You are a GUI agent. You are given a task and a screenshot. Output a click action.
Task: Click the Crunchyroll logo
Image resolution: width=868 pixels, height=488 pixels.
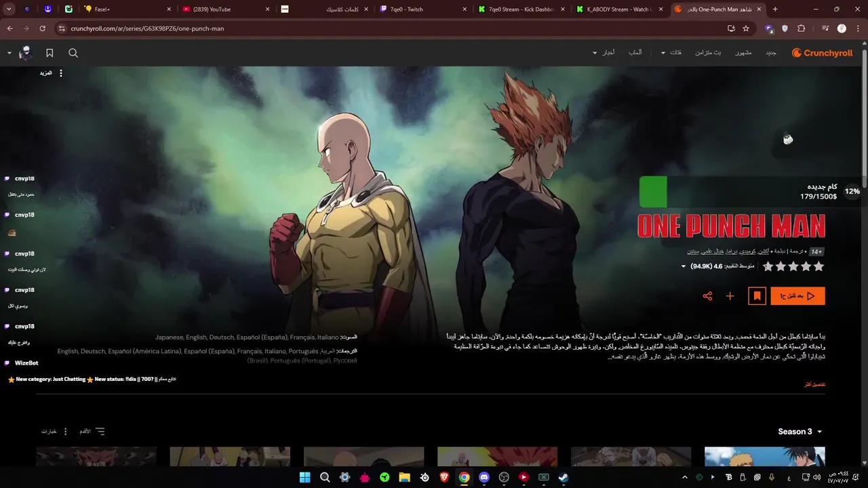coord(822,53)
